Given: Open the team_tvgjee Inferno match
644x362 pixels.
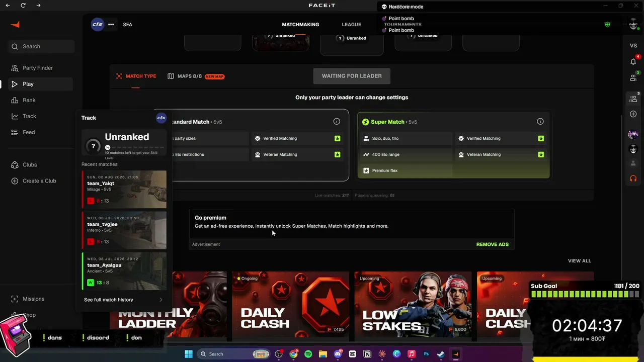Looking at the screenshot, I should 124,230.
